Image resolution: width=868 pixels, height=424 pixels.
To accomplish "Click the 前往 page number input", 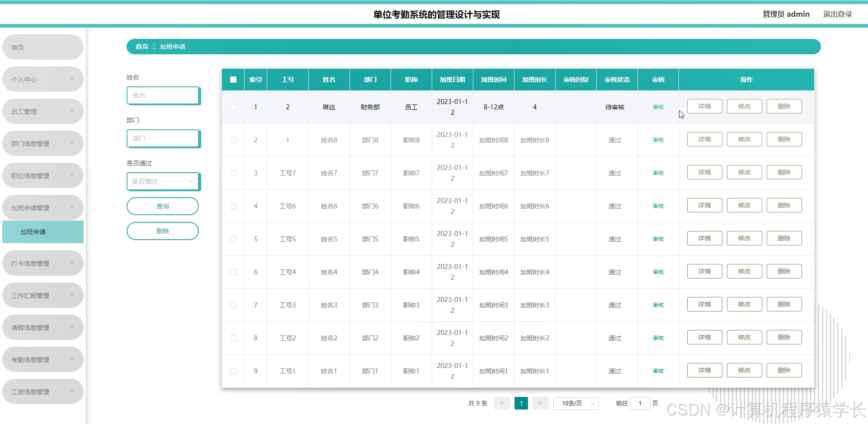I will click(x=640, y=403).
